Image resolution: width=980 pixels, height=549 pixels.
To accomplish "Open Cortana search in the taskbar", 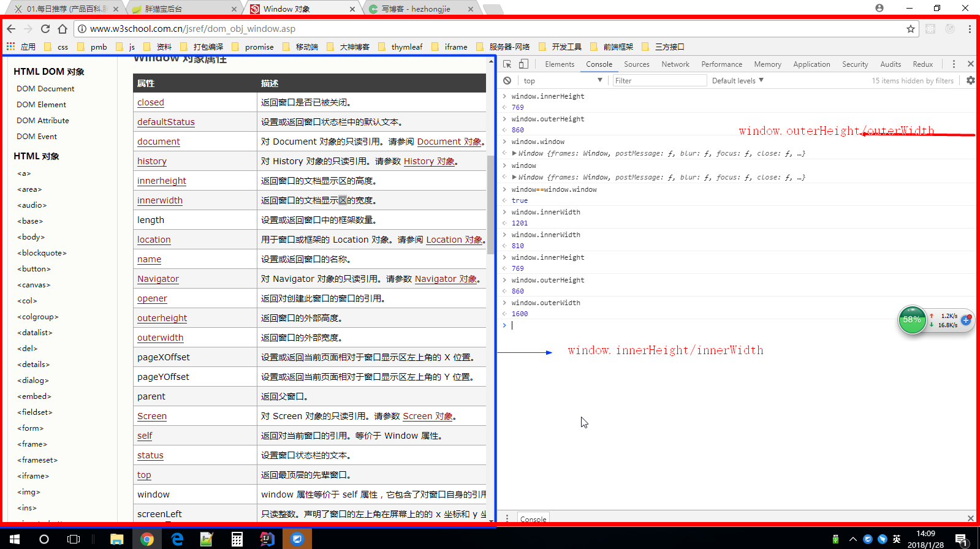I will point(44,539).
